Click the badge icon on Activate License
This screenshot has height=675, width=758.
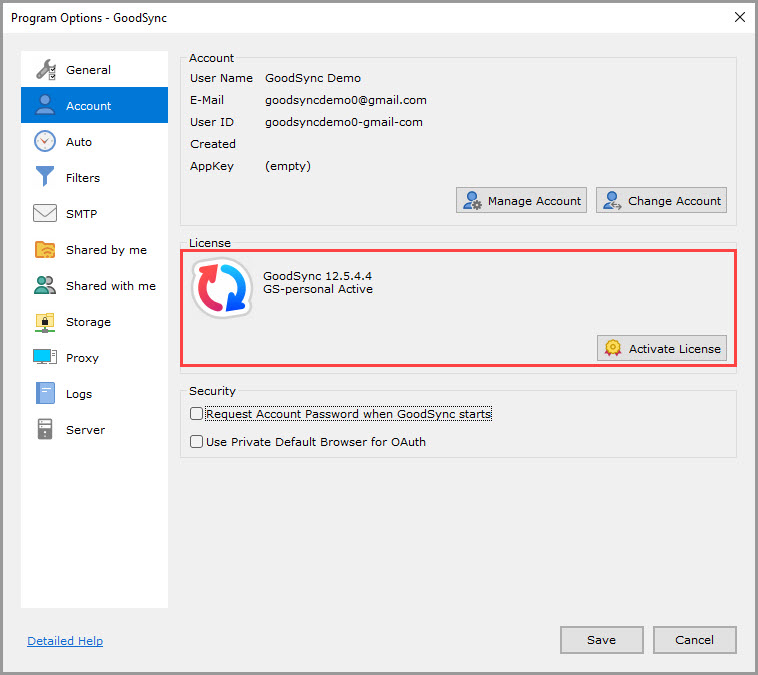tap(612, 348)
